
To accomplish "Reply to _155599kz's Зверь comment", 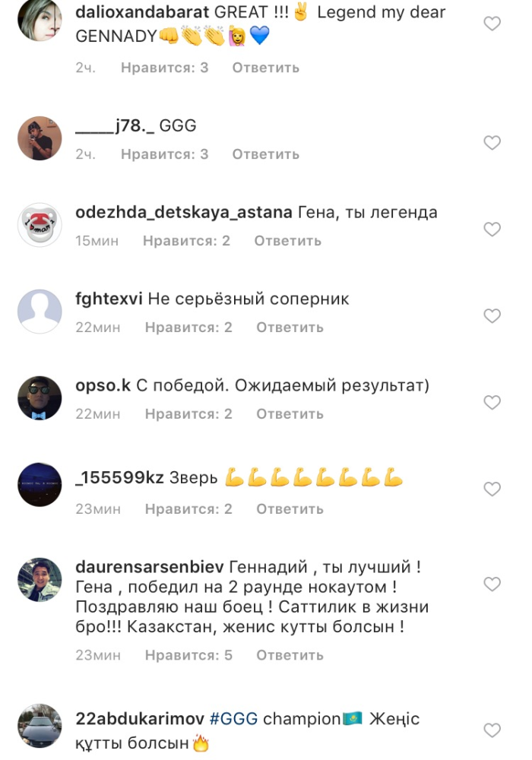I will 290,509.
